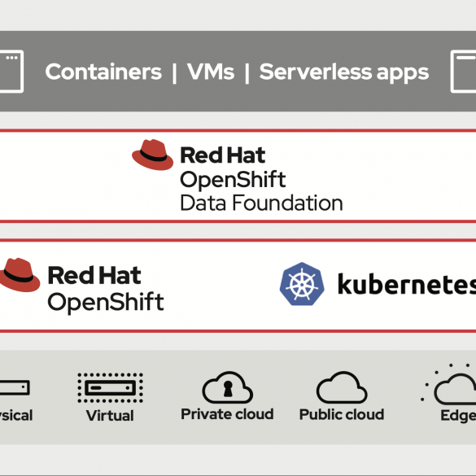476x476 pixels.
Task: Click the 'Data Foundation' text
Action: (x=261, y=203)
